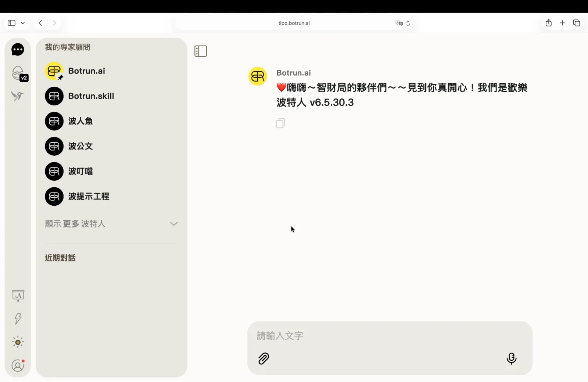Click the tipo.botrun.ai address bar
This screenshot has height=382, width=588.
tap(294, 23)
